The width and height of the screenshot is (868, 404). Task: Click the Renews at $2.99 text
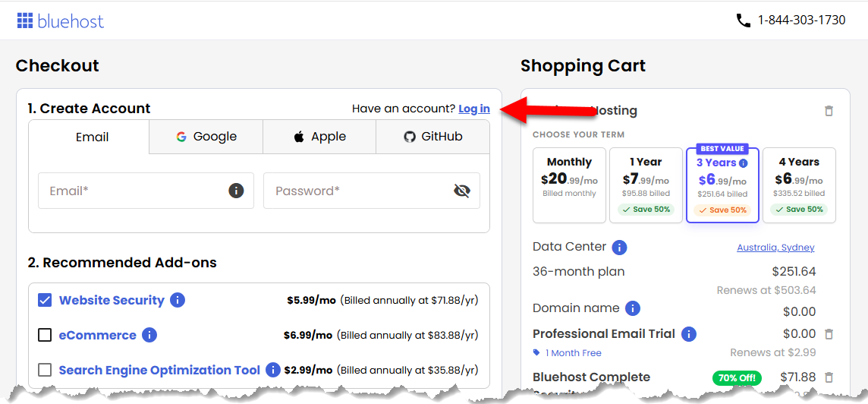(x=773, y=352)
